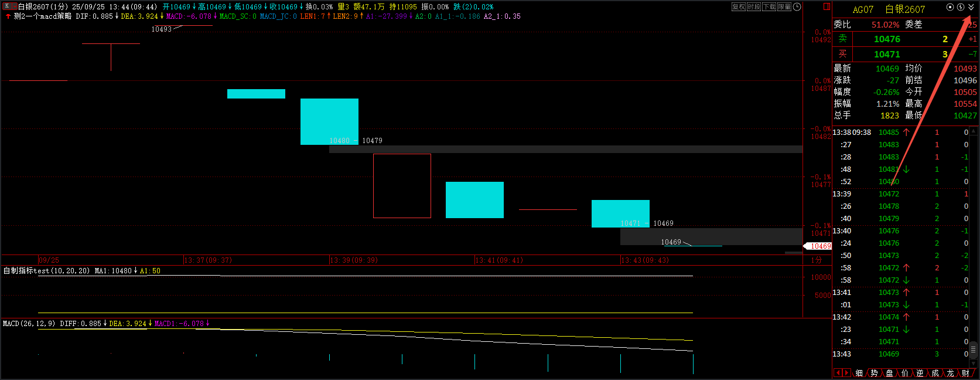
Task: Click the right arrow beside the bottom tabs
Action: pos(846,373)
